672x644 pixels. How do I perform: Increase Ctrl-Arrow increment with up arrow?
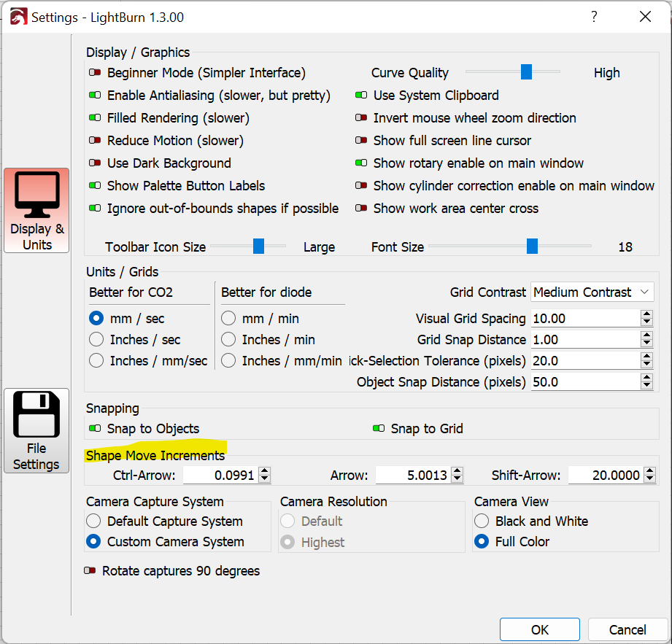click(265, 471)
